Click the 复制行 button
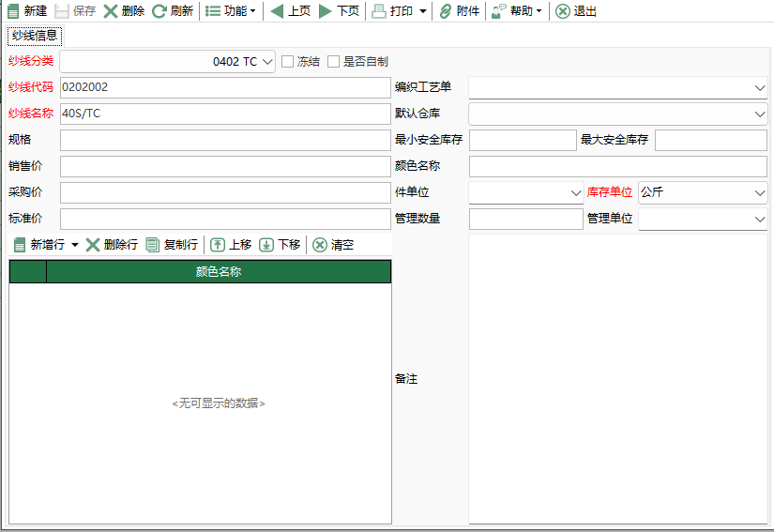The width and height of the screenshot is (774, 532). (172, 245)
